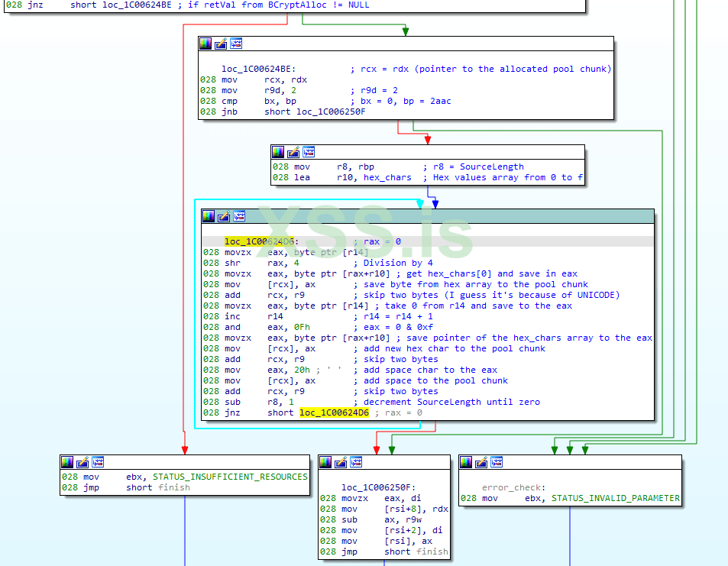Click the group nodes icon on the error_check node
Screen dimensions: 728x566
click(497, 462)
